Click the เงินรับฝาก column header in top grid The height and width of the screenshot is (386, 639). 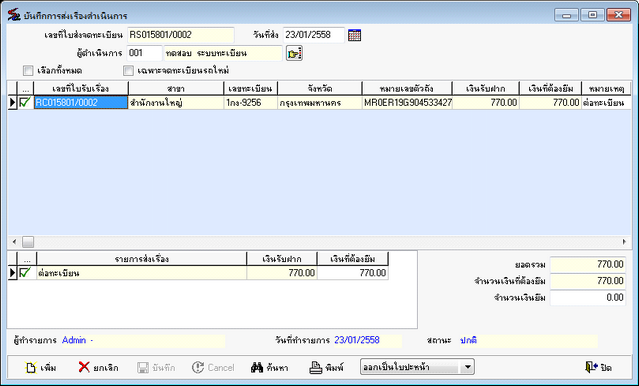485,88
